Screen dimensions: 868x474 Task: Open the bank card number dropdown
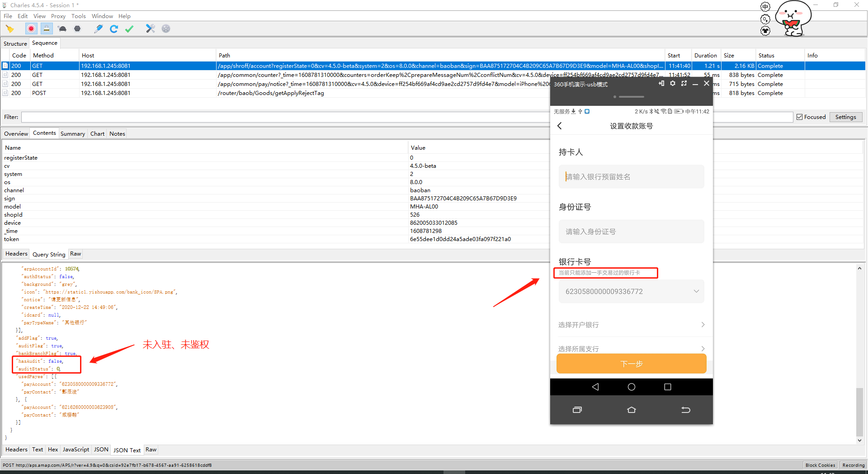[x=631, y=292]
